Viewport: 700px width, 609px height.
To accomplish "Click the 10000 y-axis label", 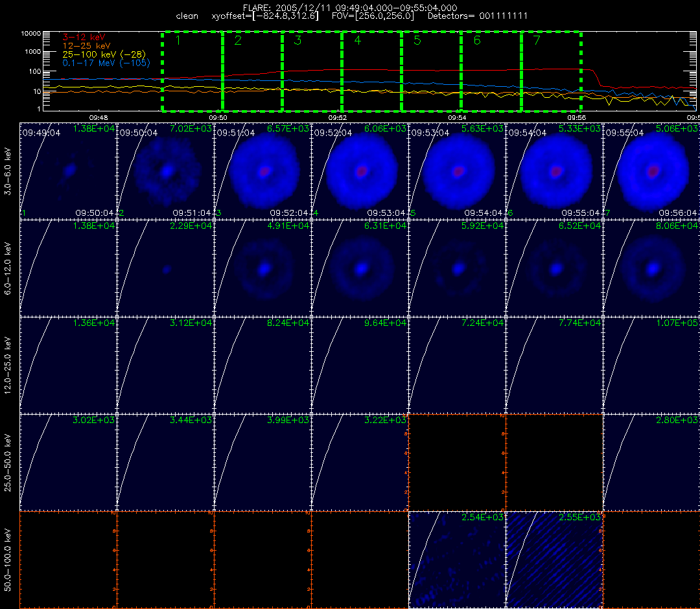I will (x=31, y=34).
